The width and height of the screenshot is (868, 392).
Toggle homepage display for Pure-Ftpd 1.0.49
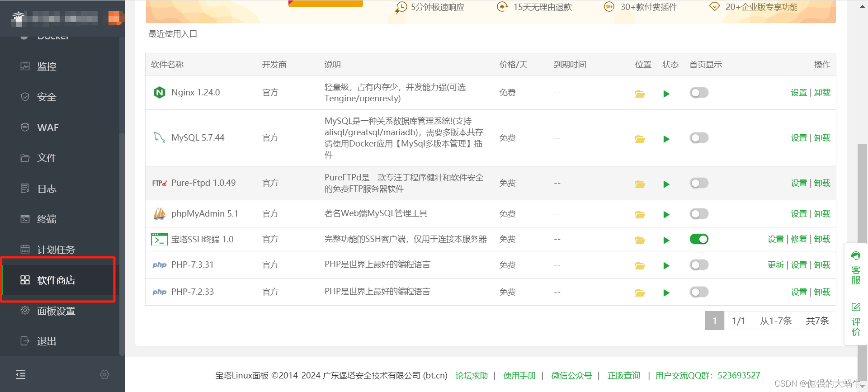(x=699, y=183)
